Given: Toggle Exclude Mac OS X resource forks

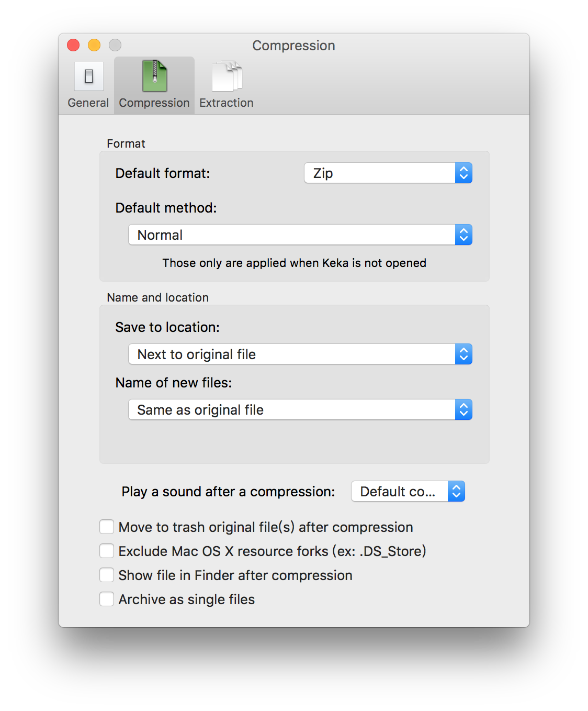Looking at the screenshot, I should tap(107, 551).
